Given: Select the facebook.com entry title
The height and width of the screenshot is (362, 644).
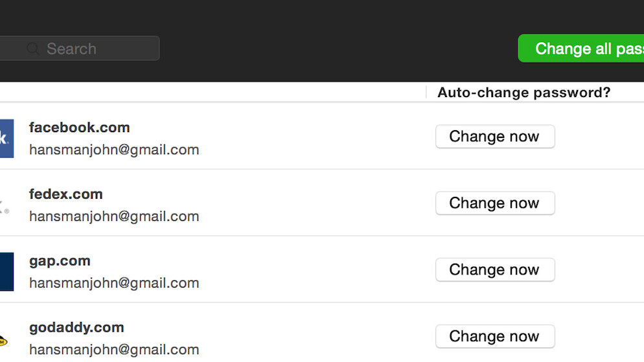Looking at the screenshot, I should click(x=80, y=128).
